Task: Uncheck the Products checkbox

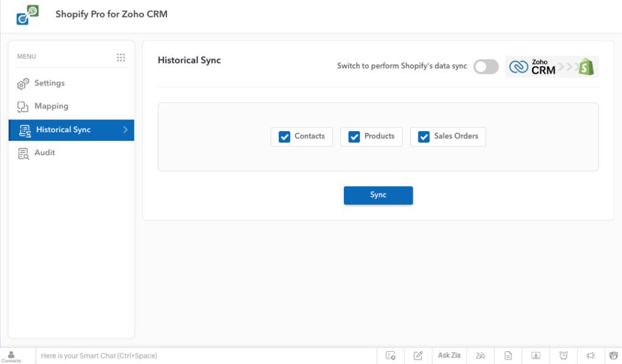Action: (354, 136)
